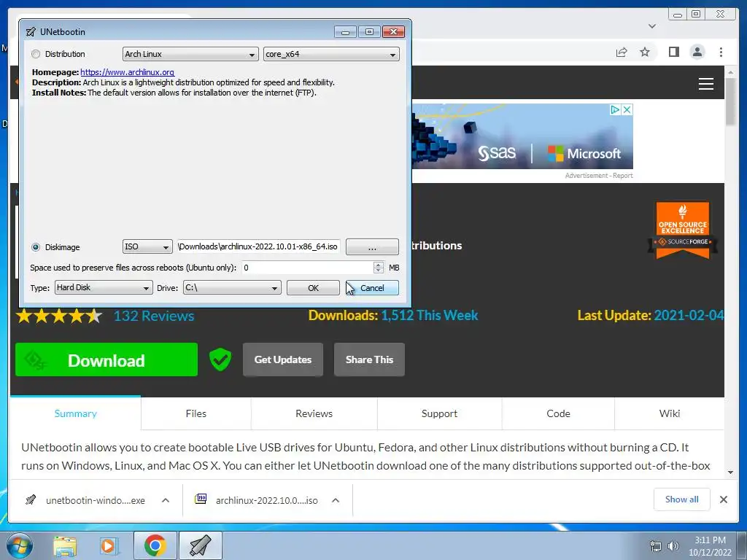
Task: Open the Chrome profile avatar
Action: pos(697,52)
